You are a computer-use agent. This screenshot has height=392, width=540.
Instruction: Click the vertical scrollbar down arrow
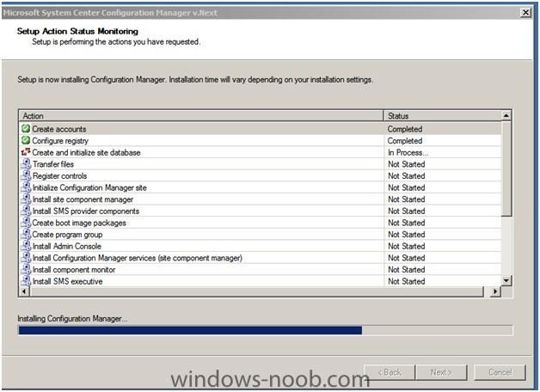(x=506, y=280)
